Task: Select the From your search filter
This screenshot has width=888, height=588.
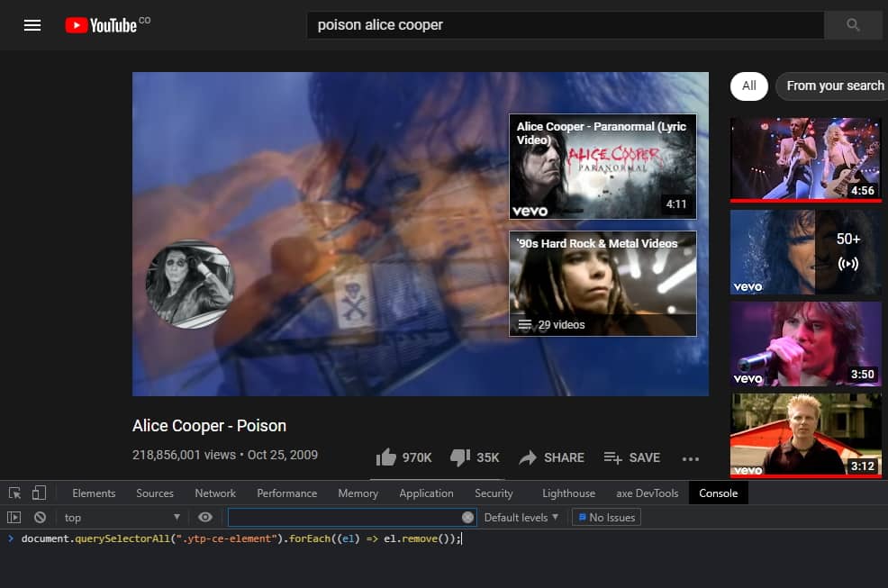Action: coord(836,86)
